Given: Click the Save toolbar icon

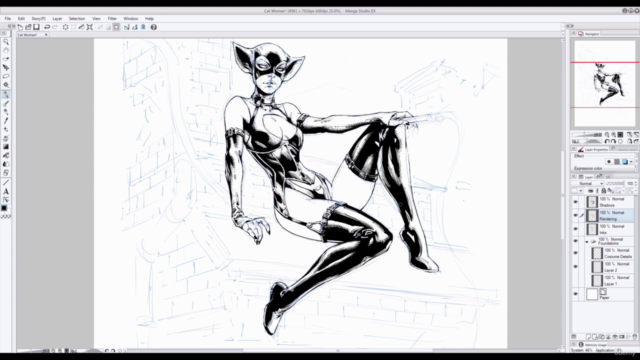Looking at the screenshot, I should [36, 27].
